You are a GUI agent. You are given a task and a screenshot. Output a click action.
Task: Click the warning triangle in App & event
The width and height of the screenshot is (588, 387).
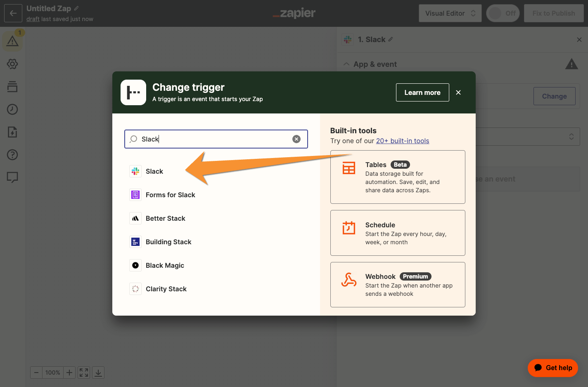pos(571,64)
